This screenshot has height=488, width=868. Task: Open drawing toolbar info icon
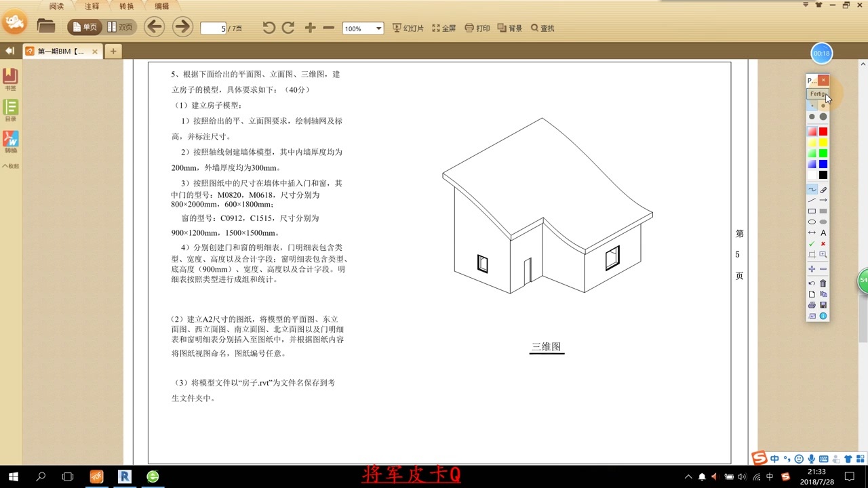[823, 316]
